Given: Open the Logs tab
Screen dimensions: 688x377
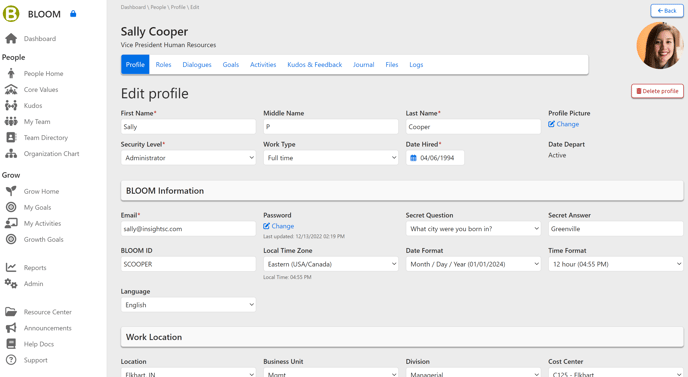Looking at the screenshot, I should coord(416,65).
